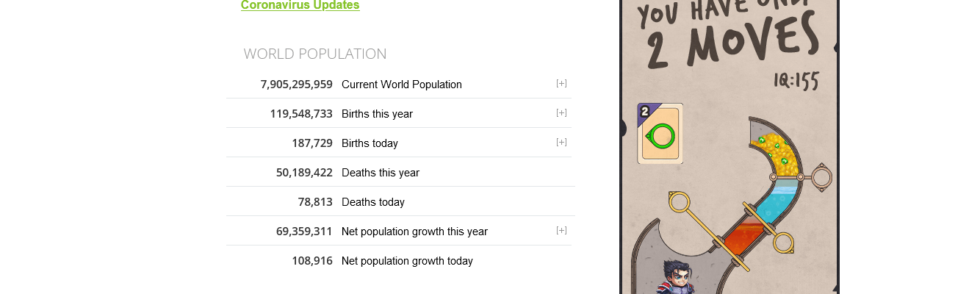The image size is (980, 294).
Task: Select the Deaths this year label
Action: tap(380, 173)
